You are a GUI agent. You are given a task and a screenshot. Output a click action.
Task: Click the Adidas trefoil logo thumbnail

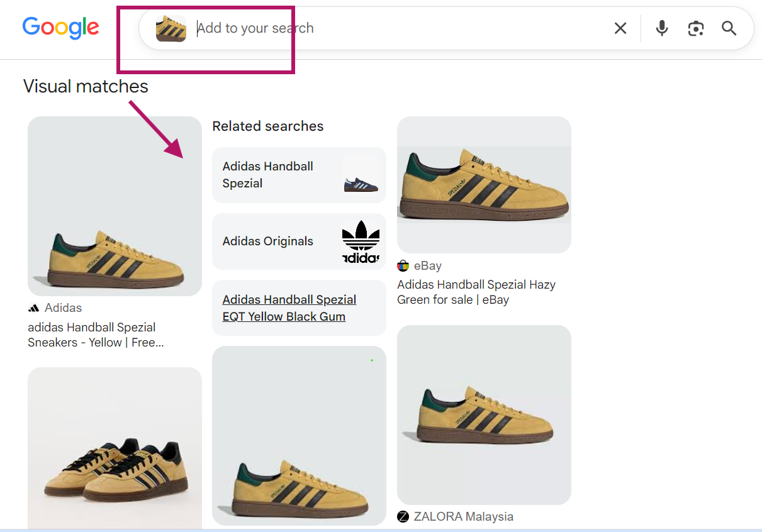(x=361, y=241)
